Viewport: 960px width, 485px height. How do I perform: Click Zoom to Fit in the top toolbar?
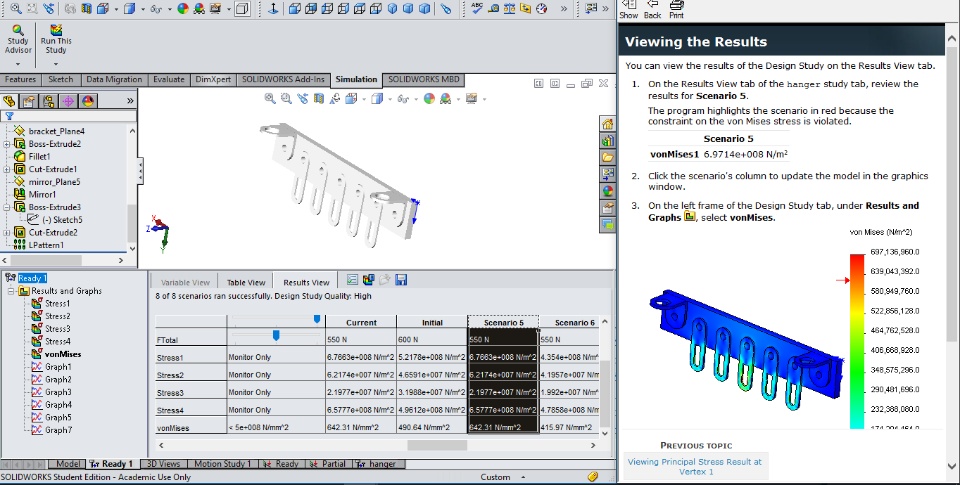coord(16,9)
